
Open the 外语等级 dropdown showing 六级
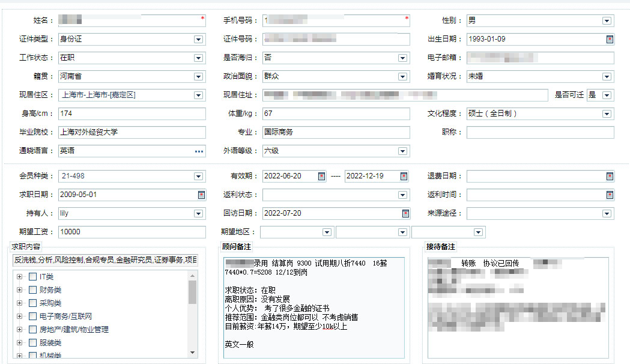tap(402, 151)
